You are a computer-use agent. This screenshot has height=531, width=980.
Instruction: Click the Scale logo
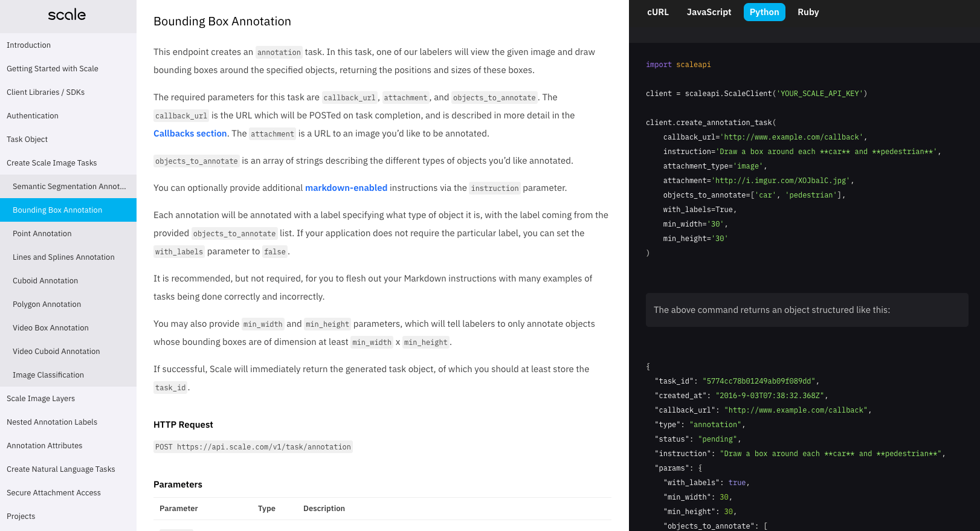(67, 14)
